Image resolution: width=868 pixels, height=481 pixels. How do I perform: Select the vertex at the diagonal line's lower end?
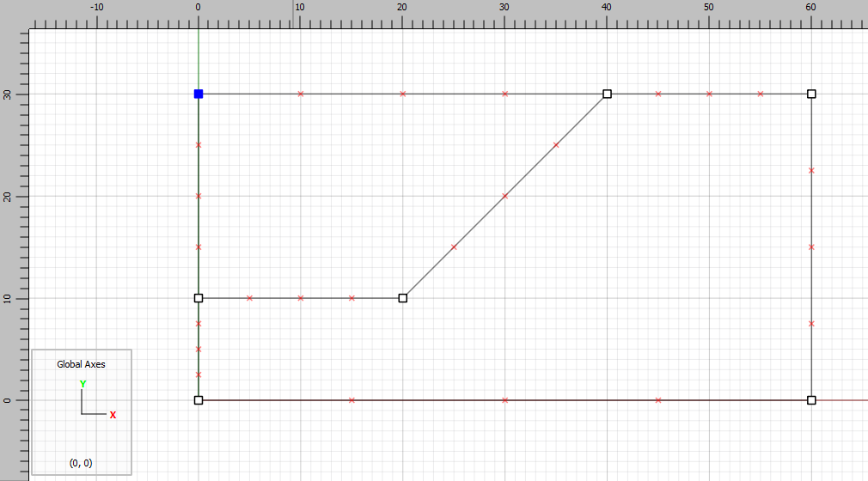pos(403,298)
